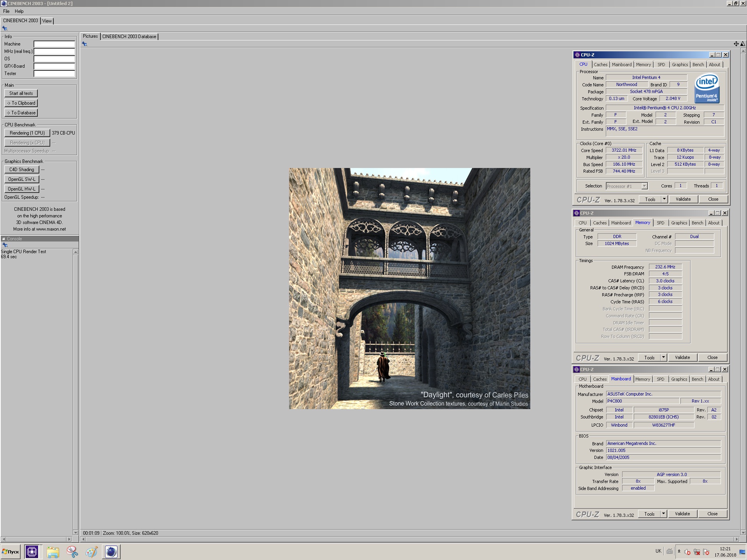Open the About tab in the middle CPU-Z window
This screenshot has height=560, width=747.
point(714,223)
